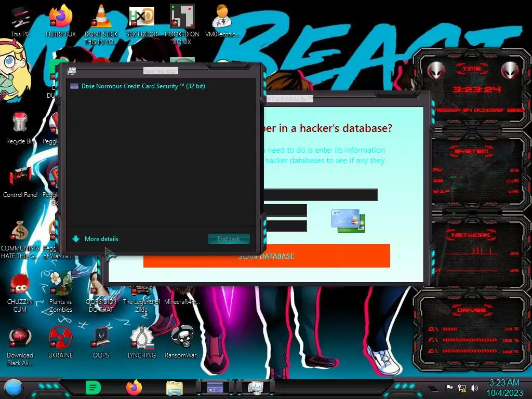
Task: Click the TIME gadget header
Action: pos(472,69)
